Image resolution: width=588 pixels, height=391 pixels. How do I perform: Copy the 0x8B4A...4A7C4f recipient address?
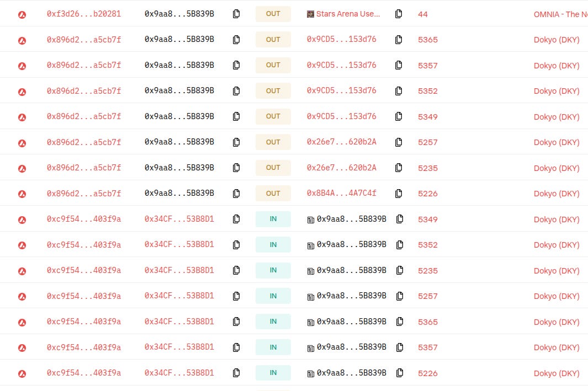(x=399, y=193)
